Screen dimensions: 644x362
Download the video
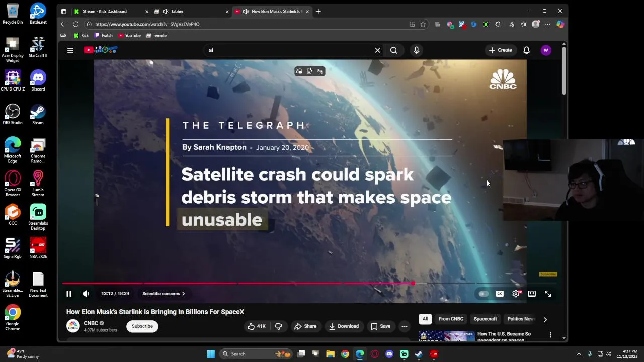344,326
